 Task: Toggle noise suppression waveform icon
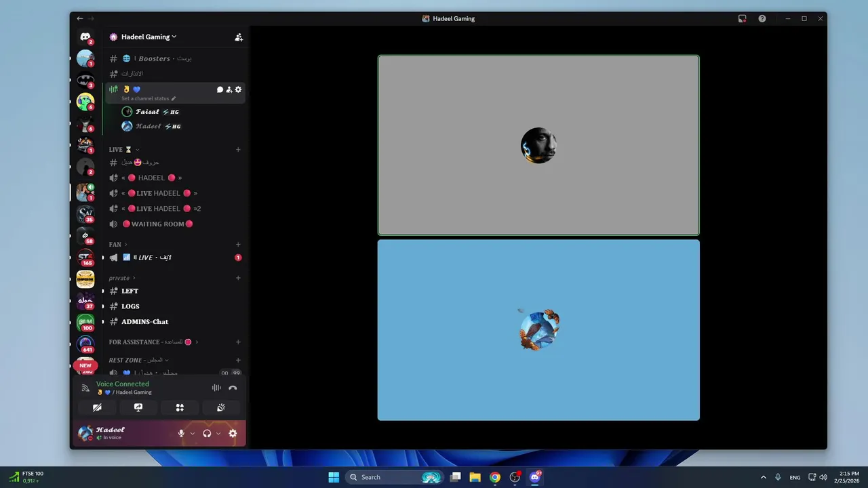(216, 388)
